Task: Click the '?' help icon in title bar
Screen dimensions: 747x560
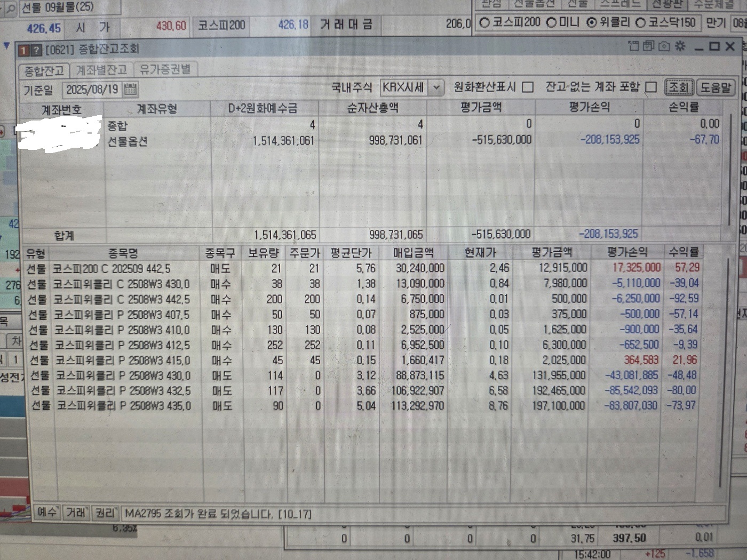Action: (35, 51)
